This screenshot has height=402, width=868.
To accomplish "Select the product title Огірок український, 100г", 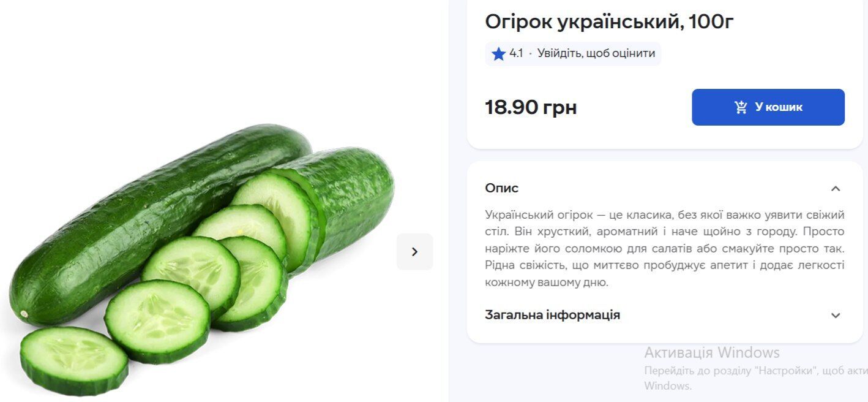I will tap(609, 21).
